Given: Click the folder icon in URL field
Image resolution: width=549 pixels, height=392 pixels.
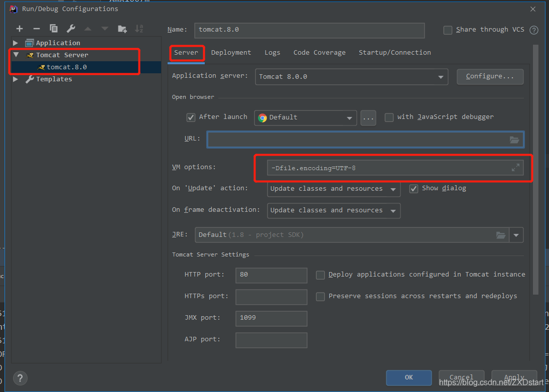Looking at the screenshot, I should click(514, 140).
